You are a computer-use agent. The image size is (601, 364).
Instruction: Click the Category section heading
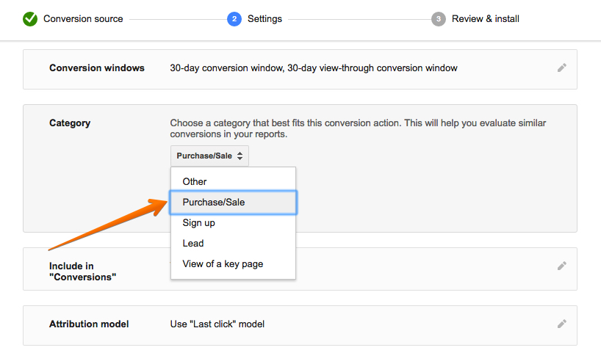pyautogui.click(x=70, y=123)
